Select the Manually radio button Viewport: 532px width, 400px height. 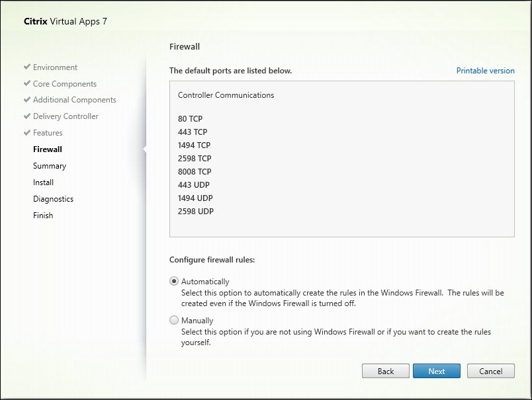point(174,320)
